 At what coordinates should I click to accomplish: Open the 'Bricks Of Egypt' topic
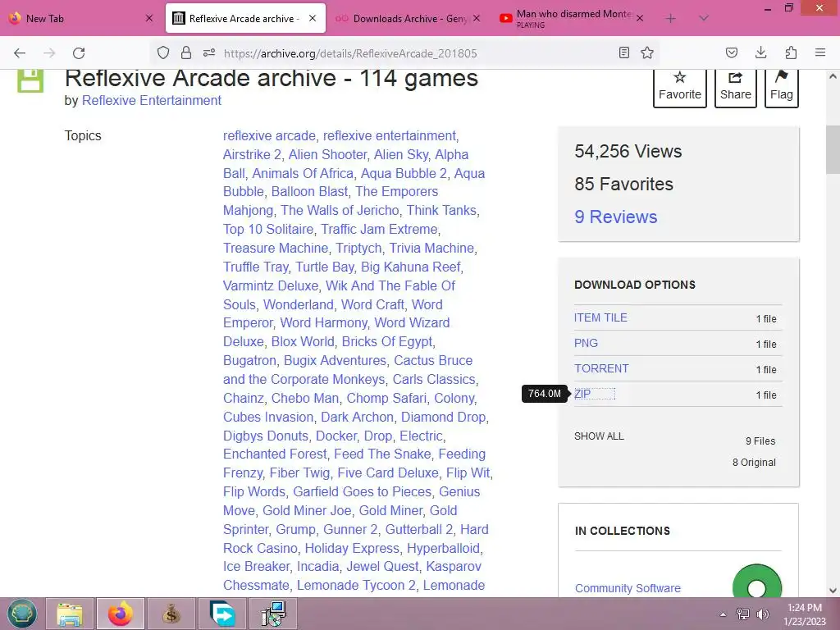(x=387, y=341)
